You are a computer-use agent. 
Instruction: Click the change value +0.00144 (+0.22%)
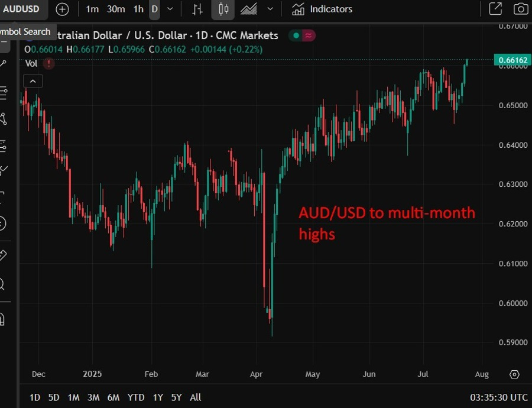(226, 50)
